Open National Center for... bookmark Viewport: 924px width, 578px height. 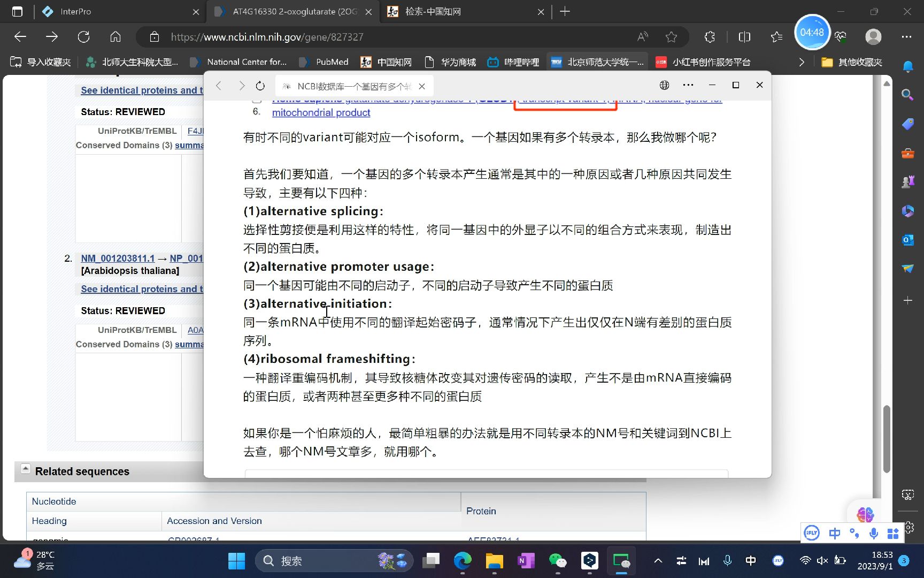click(x=238, y=62)
